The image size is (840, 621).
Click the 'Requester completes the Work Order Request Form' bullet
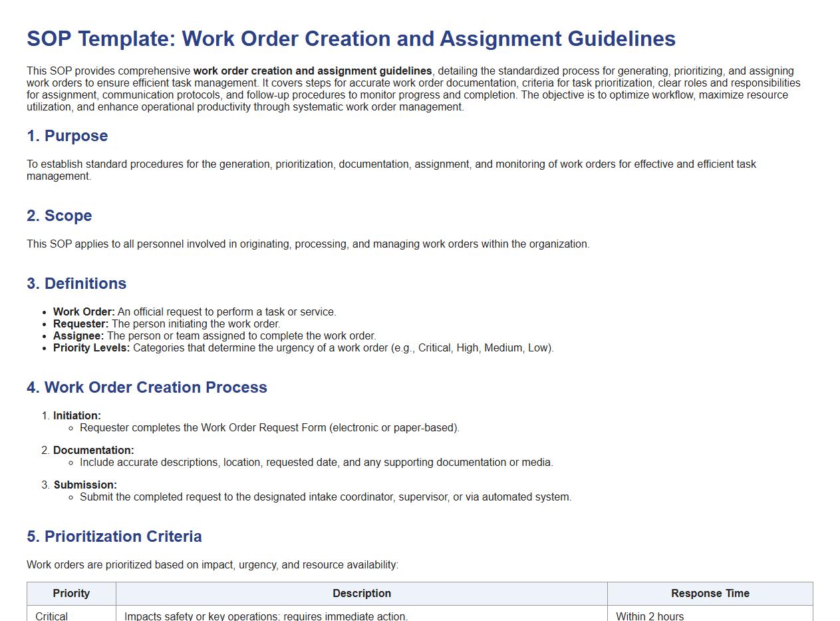coord(269,428)
